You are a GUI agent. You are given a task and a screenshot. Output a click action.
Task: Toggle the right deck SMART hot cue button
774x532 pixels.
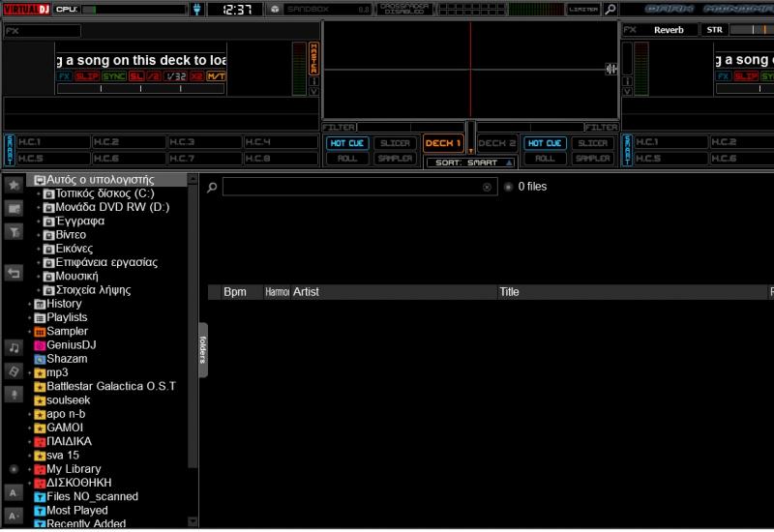point(627,150)
